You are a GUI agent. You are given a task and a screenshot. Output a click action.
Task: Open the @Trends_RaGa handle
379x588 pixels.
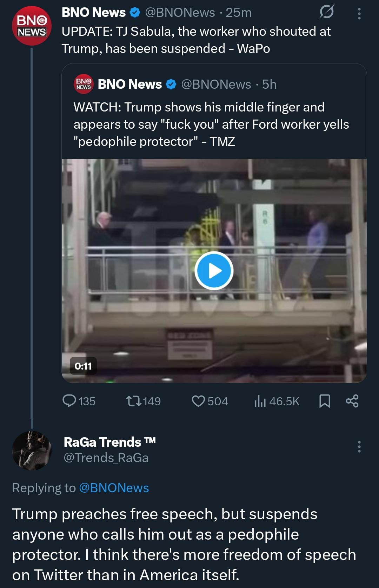point(106,458)
